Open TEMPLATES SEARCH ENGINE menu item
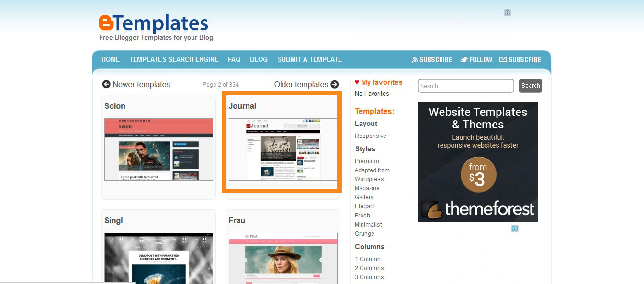Viewport: 644px width, 284px height. pyautogui.click(x=174, y=59)
